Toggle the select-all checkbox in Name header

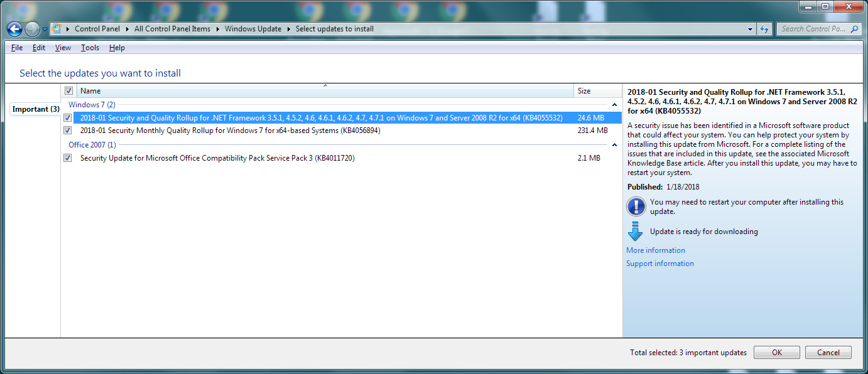pyautogui.click(x=68, y=91)
